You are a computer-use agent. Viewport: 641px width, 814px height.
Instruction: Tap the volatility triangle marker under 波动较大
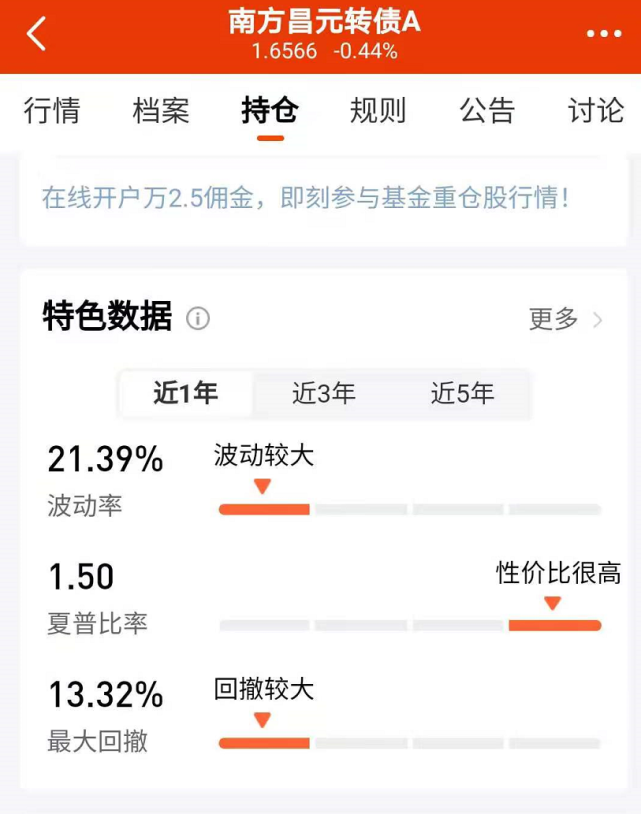tap(263, 486)
